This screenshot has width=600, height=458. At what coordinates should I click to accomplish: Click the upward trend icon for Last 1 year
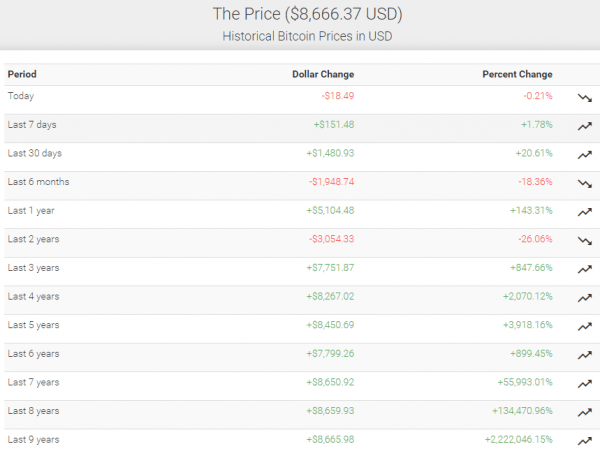coord(585,212)
